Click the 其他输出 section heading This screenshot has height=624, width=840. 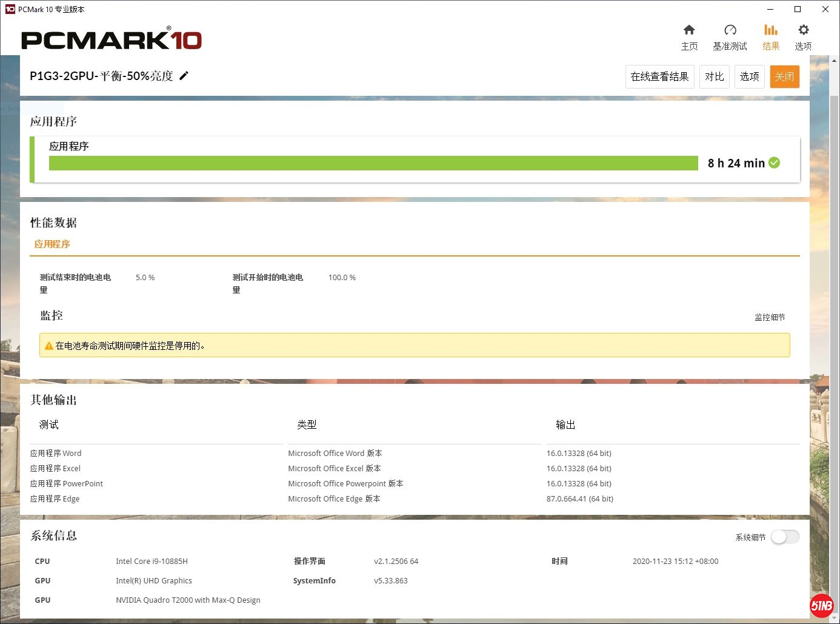53,400
